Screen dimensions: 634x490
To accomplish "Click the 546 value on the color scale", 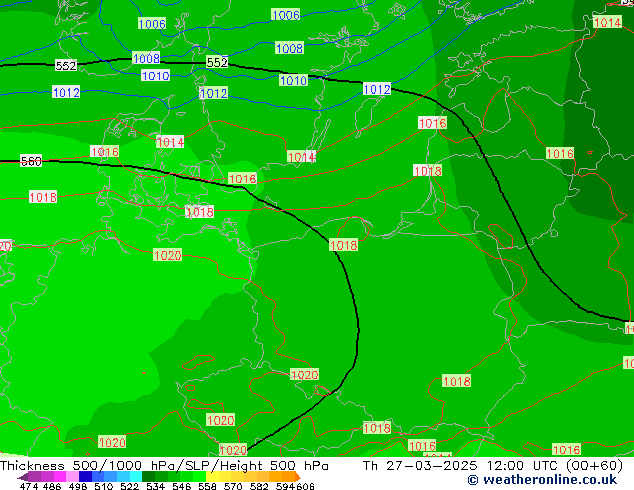I will coord(181,486).
